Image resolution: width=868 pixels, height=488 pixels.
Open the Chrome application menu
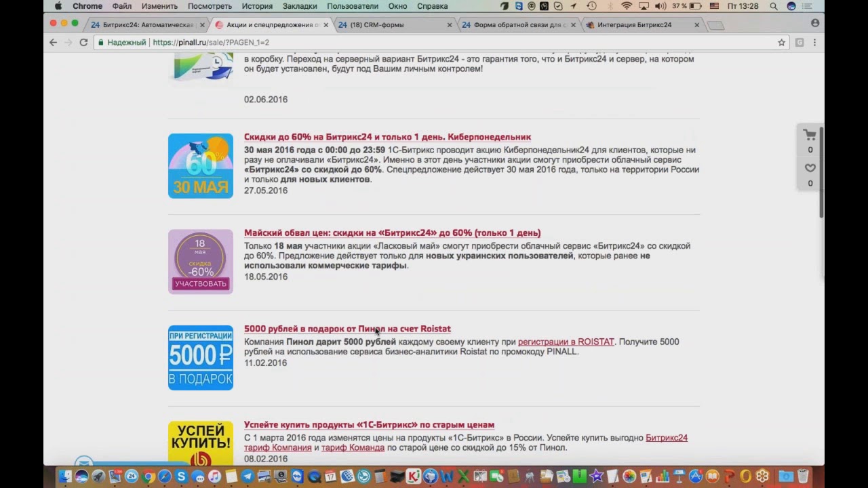[87, 6]
